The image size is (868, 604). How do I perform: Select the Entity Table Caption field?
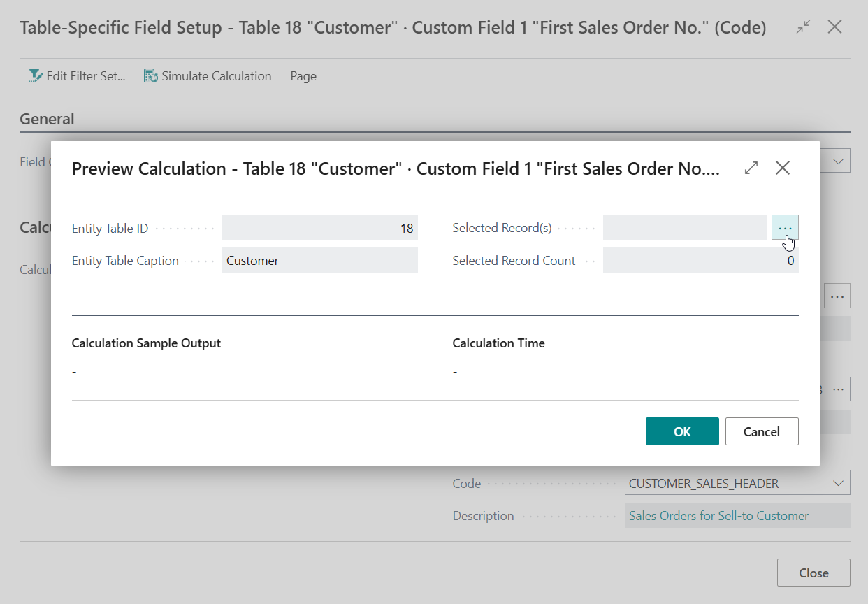[x=319, y=261]
